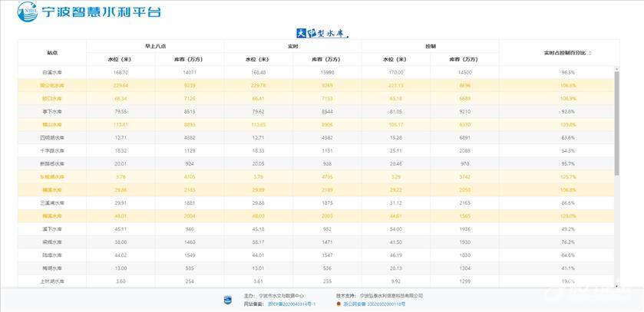Viewport: 644px width, 312px height.
Task: Select the 四明湖水库 station row
Action: tap(315, 138)
